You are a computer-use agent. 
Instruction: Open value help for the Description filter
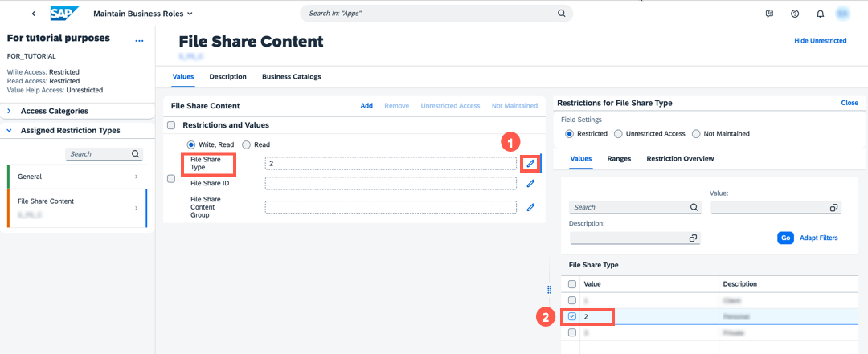693,238
